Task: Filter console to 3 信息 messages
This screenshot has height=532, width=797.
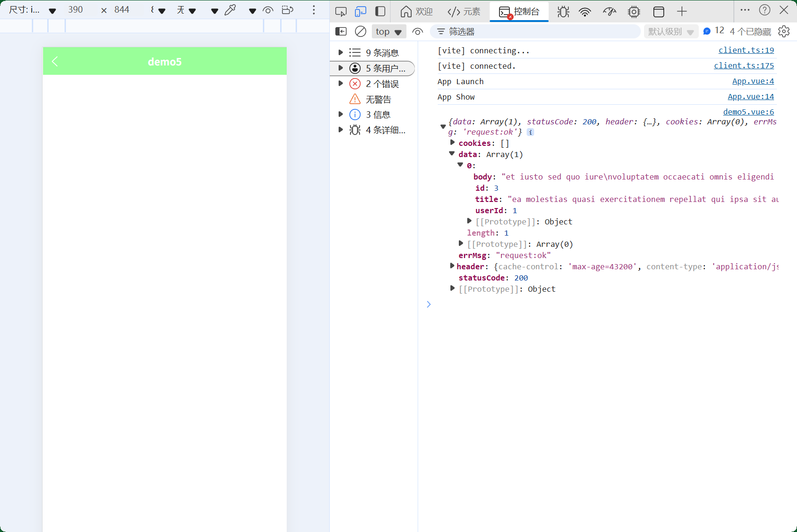Action: [379, 114]
